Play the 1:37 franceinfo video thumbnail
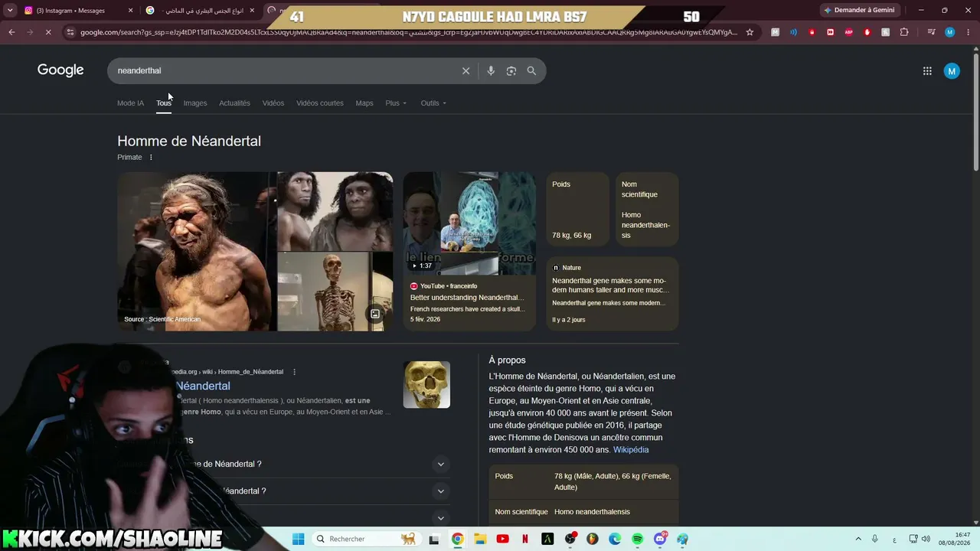The height and width of the screenshot is (551, 980). 469,223
